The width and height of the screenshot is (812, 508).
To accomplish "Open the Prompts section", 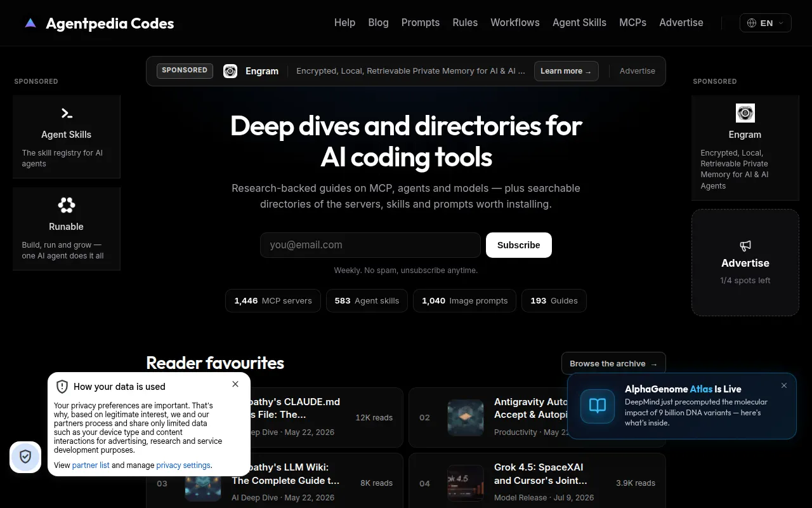I will [x=421, y=23].
